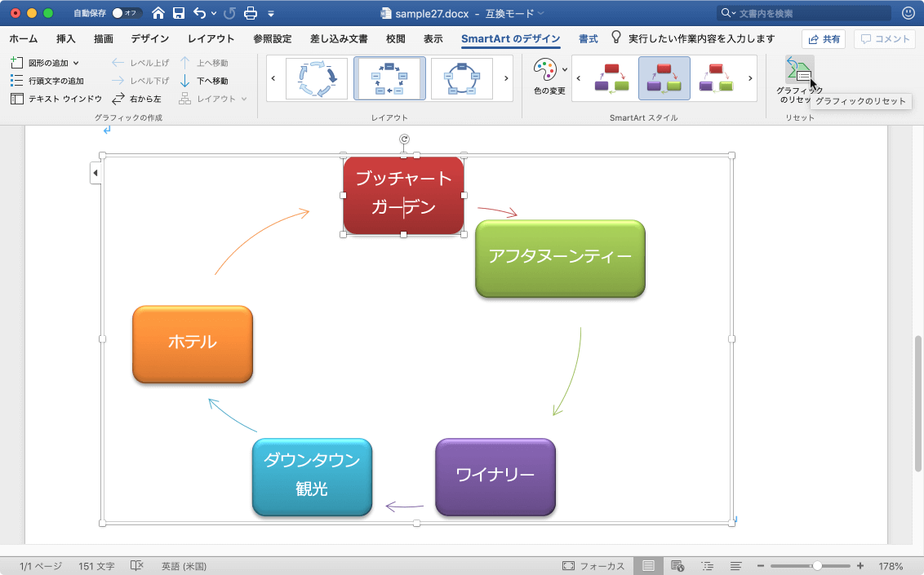Switch to the 挿入 tab
The height and width of the screenshot is (575, 924).
click(x=65, y=39)
